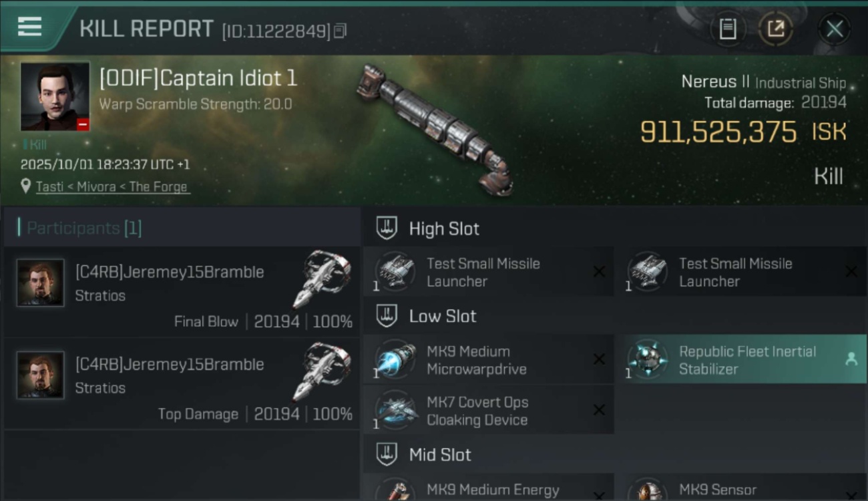Click the X beside MK9 Medium Microwarpdrive

(599, 359)
